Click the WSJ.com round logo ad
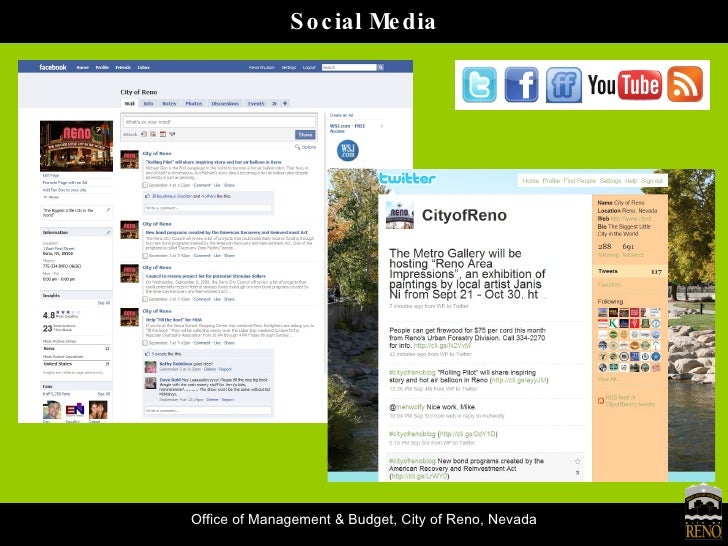The image size is (728, 546). click(x=347, y=151)
